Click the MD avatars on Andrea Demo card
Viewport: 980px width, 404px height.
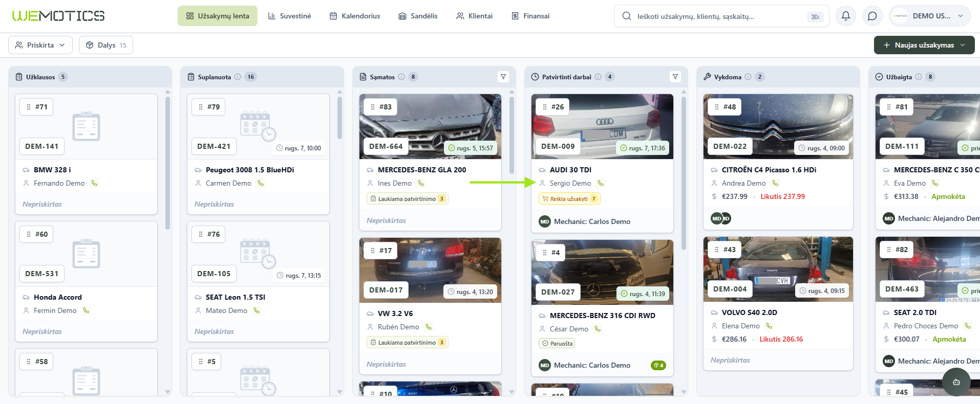(721, 218)
